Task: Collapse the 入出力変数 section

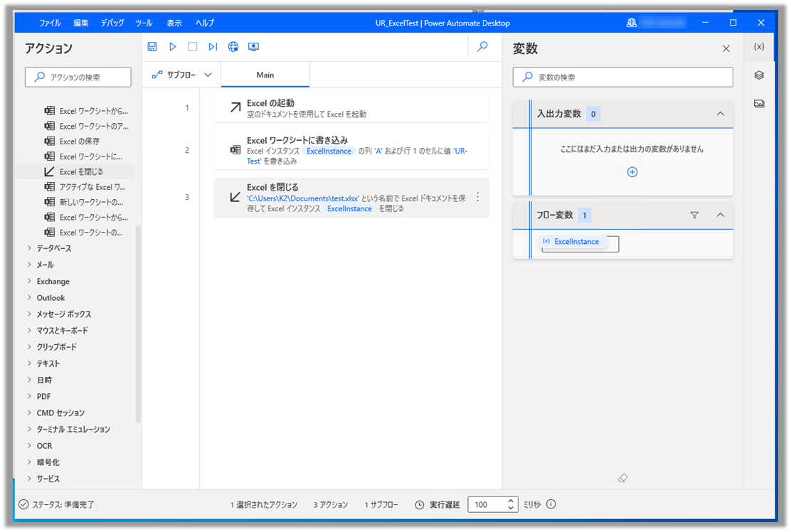Action: click(721, 114)
